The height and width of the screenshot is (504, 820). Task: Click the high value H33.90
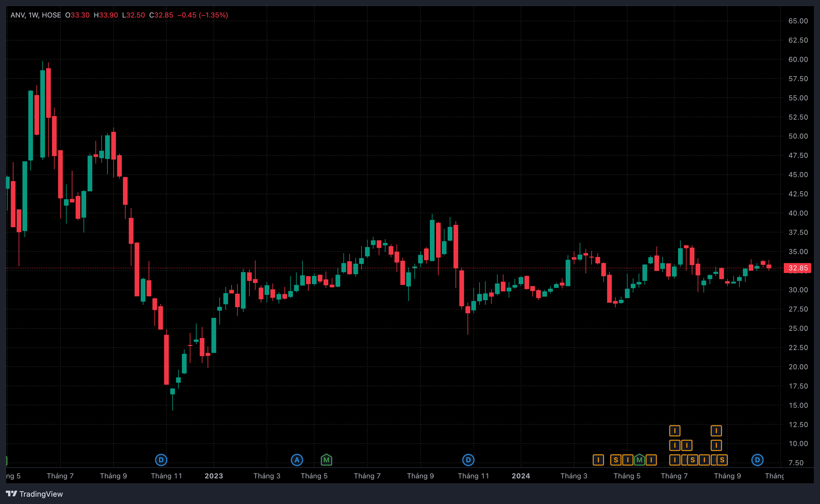point(106,15)
